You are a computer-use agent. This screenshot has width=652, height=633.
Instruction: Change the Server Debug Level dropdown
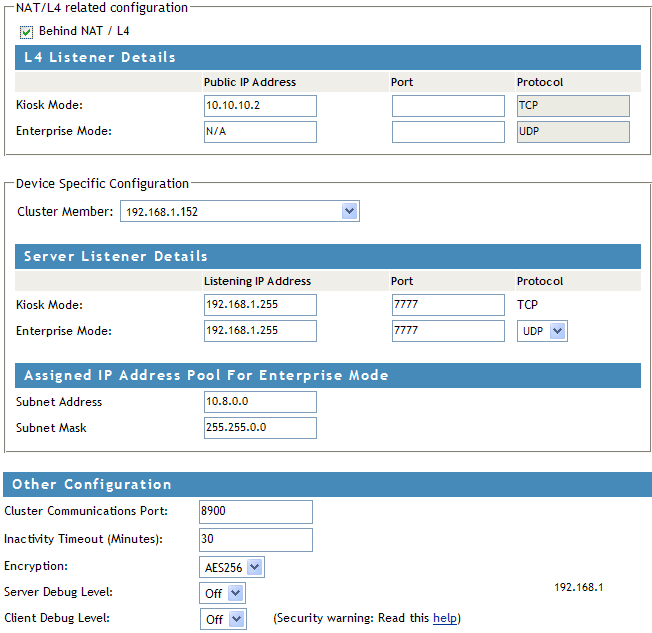(x=222, y=593)
